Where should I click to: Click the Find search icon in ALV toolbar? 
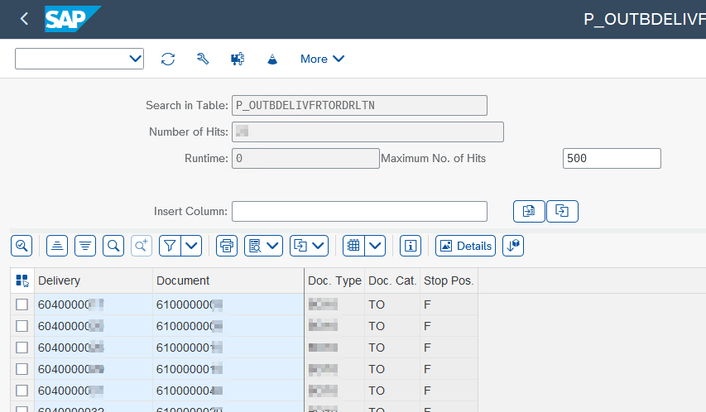tap(114, 245)
